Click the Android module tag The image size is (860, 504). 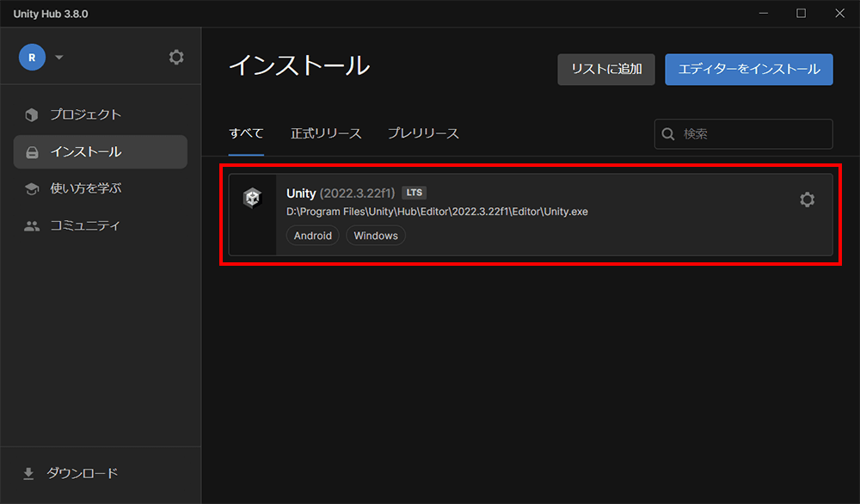tap(313, 236)
